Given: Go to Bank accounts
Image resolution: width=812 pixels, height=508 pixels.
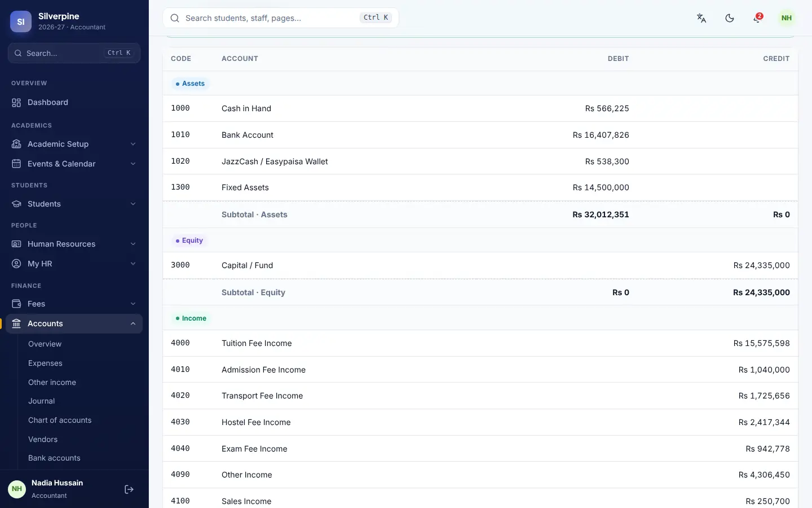Looking at the screenshot, I should coord(54,458).
